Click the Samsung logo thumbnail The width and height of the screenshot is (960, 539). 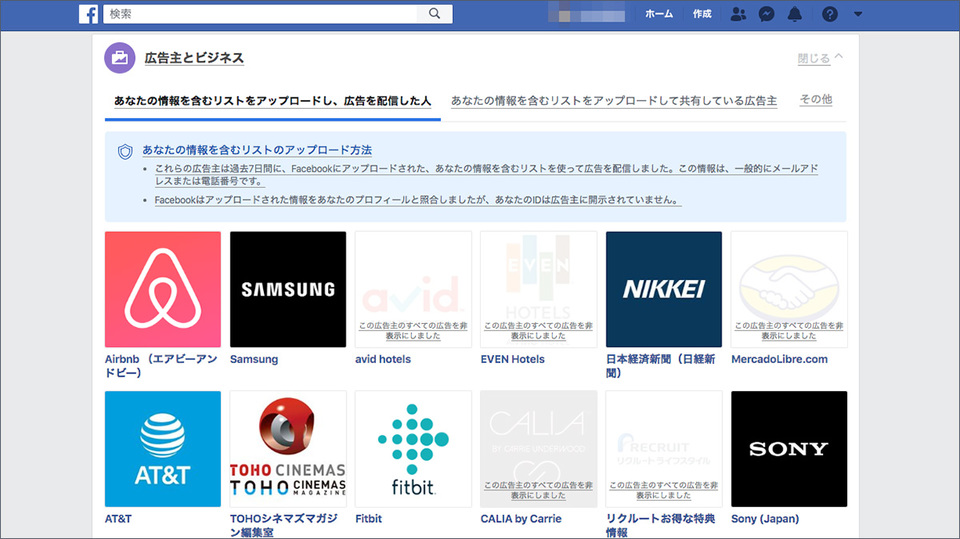click(x=288, y=289)
